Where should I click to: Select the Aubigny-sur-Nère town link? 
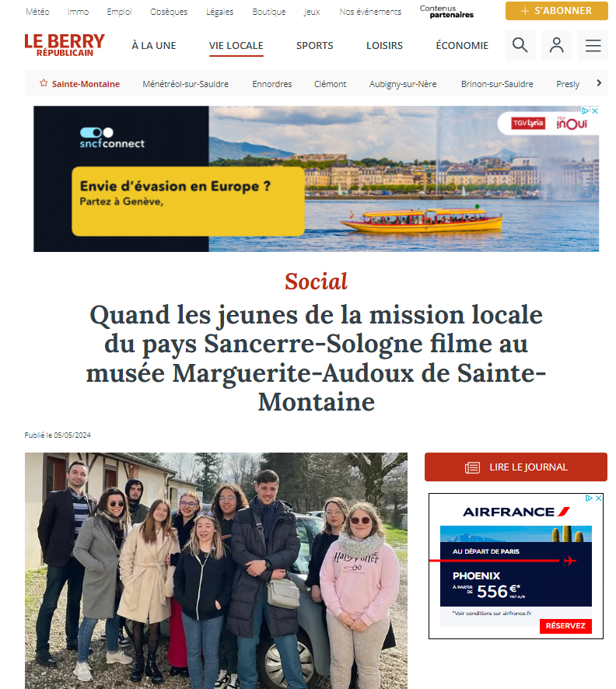pos(403,84)
